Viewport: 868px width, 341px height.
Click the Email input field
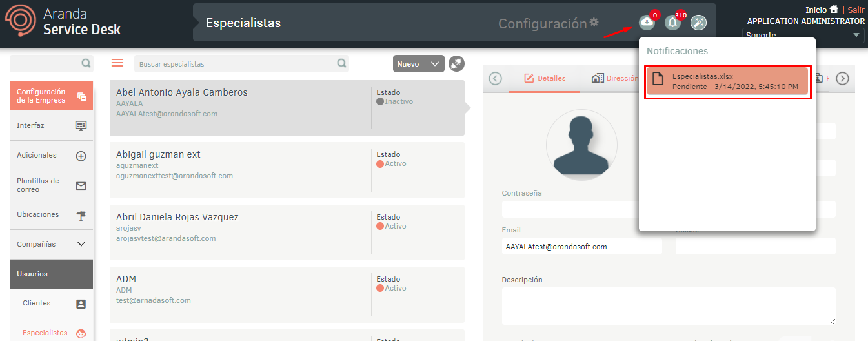pyautogui.click(x=582, y=246)
